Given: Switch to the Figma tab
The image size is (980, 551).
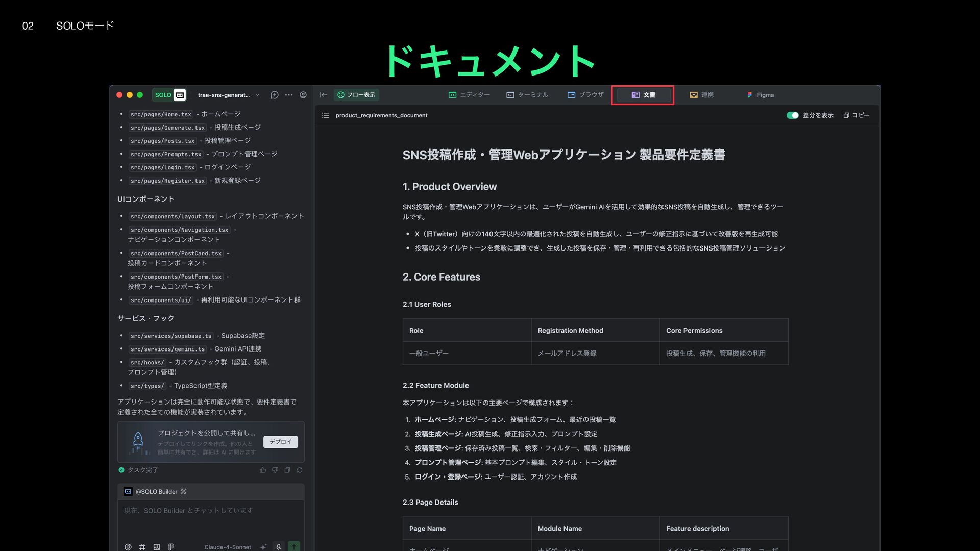Looking at the screenshot, I should (761, 95).
